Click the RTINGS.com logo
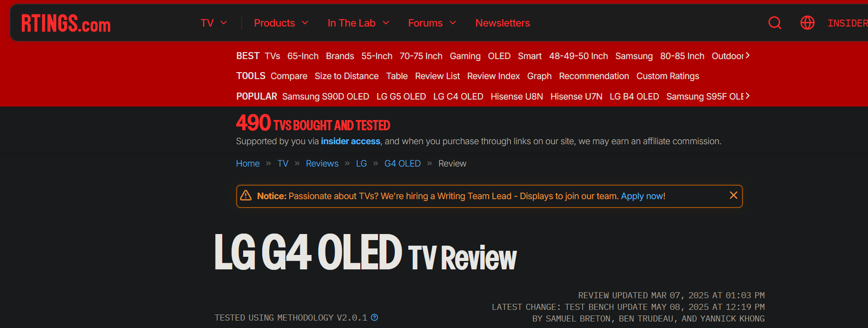The height and width of the screenshot is (328, 868). [x=66, y=23]
